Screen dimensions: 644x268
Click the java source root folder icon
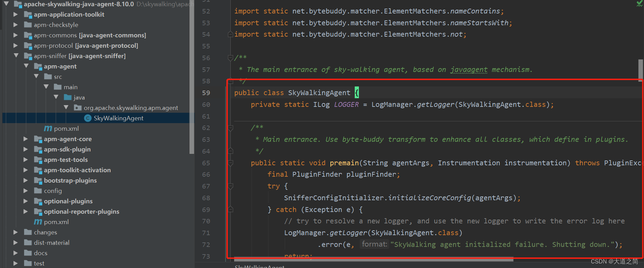tap(68, 97)
